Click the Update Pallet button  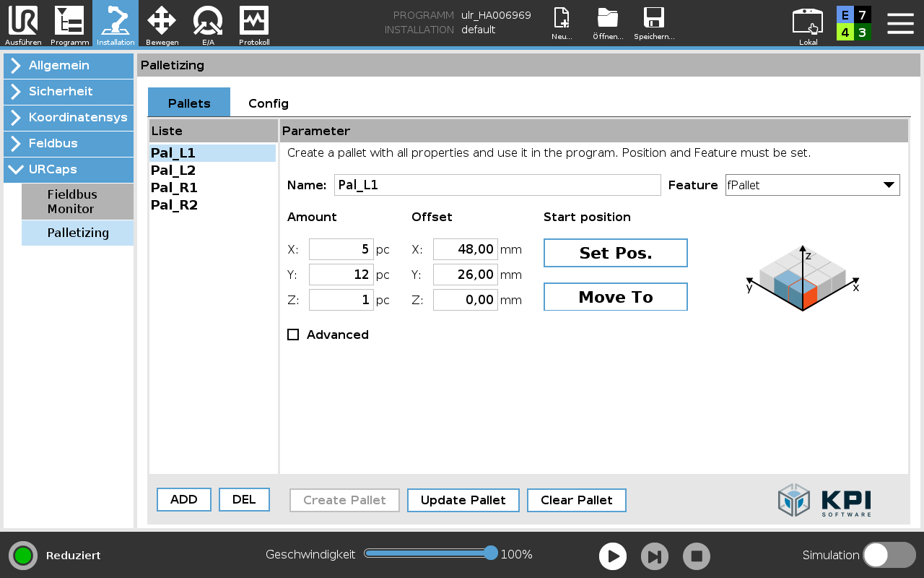click(x=463, y=500)
